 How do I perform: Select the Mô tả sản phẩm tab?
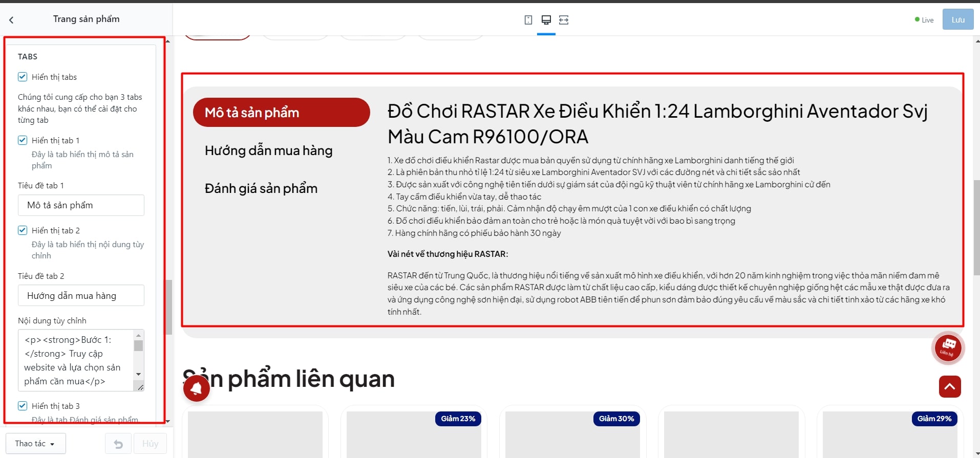tap(281, 113)
